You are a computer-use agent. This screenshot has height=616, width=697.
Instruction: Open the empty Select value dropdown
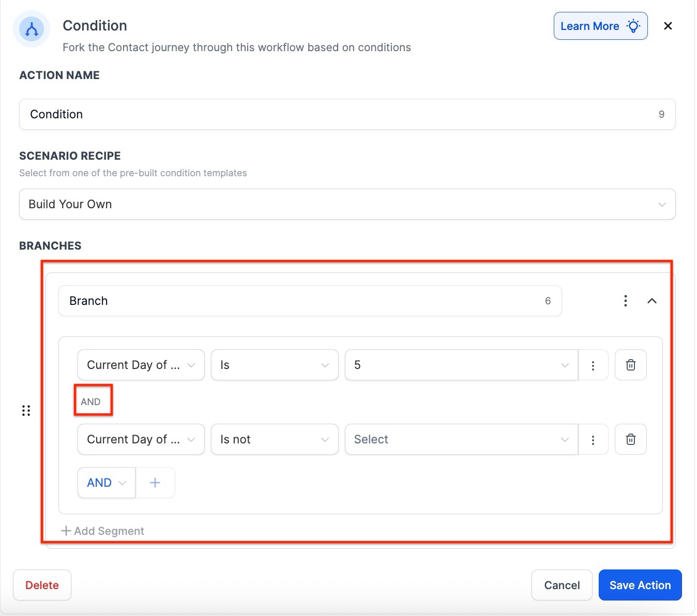pos(460,439)
